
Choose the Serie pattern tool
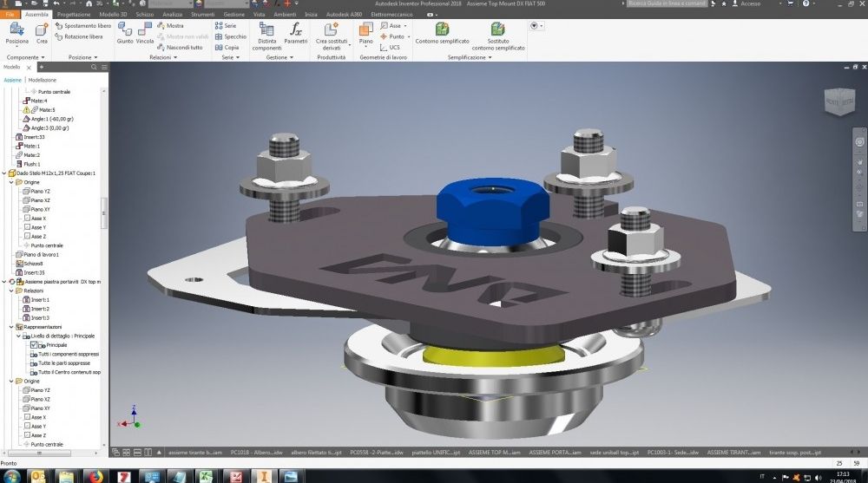point(226,25)
